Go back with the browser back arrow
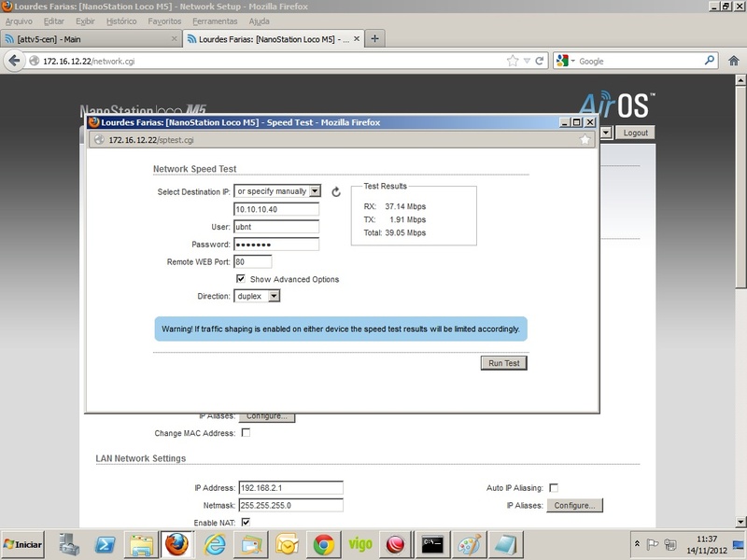 pos(14,61)
